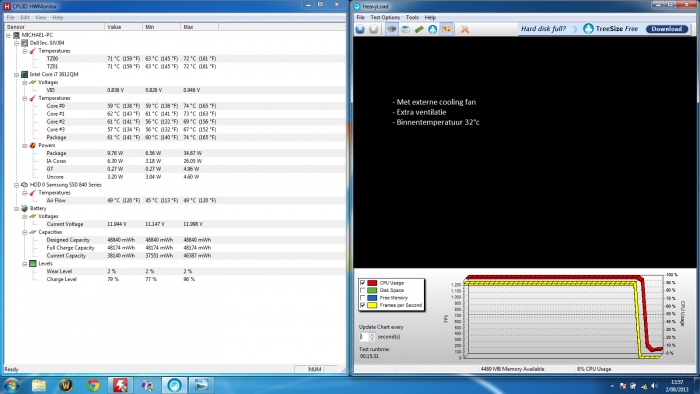Uncheck the CPU Usage checkbox
700x394 pixels.
click(362, 283)
